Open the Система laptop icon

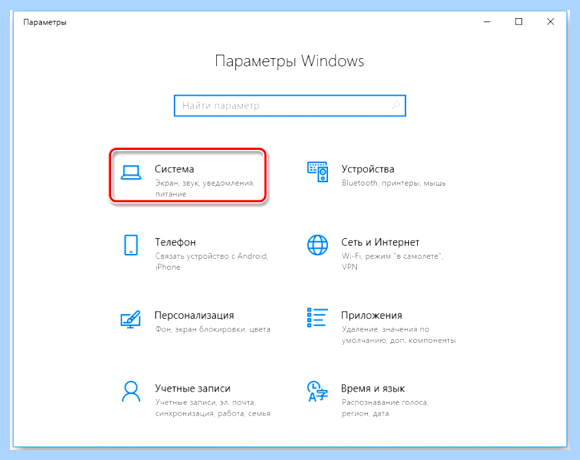pos(131,173)
